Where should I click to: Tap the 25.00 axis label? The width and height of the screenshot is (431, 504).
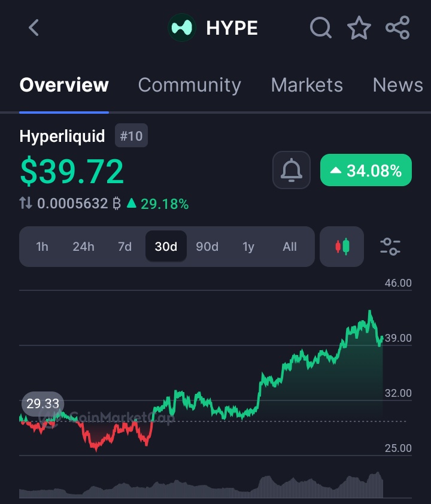[x=398, y=448]
